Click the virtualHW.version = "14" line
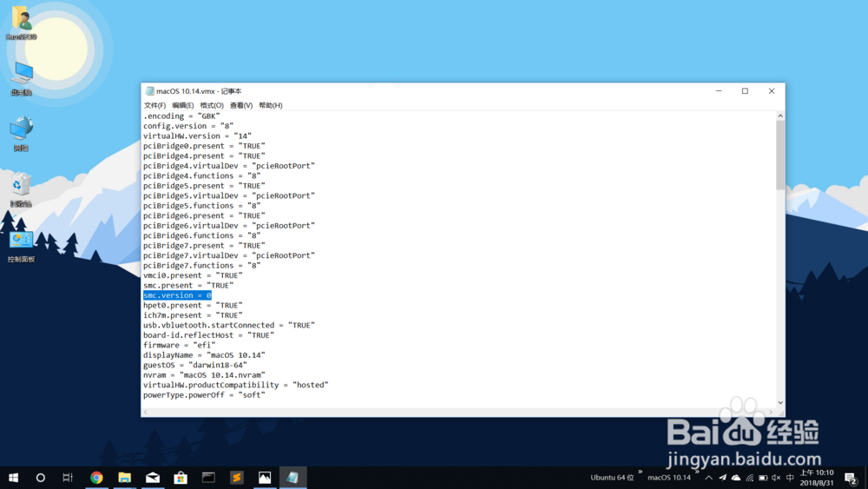 197,135
